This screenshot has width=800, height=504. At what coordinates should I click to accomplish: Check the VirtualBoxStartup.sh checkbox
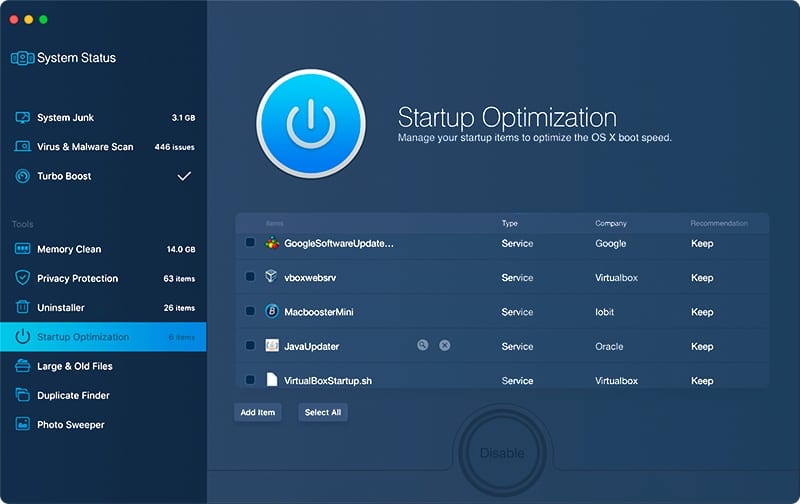(x=250, y=380)
